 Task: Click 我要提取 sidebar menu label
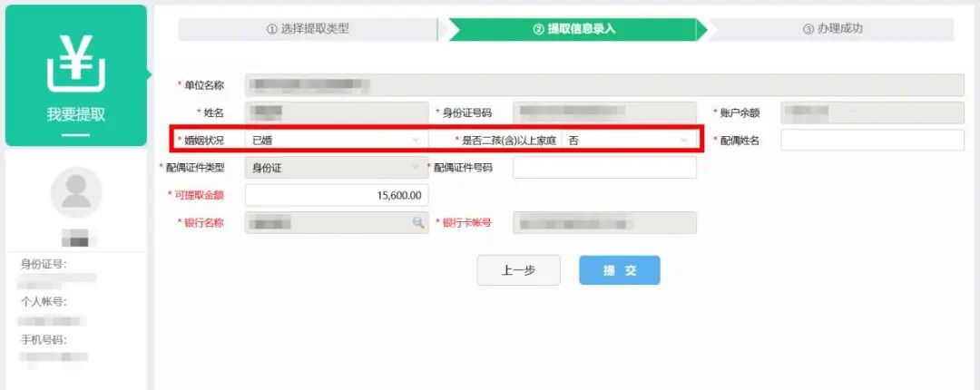(75, 114)
